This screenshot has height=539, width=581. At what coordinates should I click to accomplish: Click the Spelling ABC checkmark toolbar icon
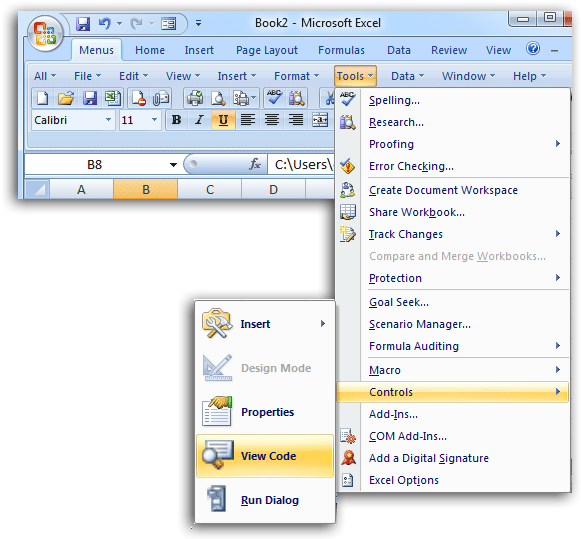[x=274, y=98]
